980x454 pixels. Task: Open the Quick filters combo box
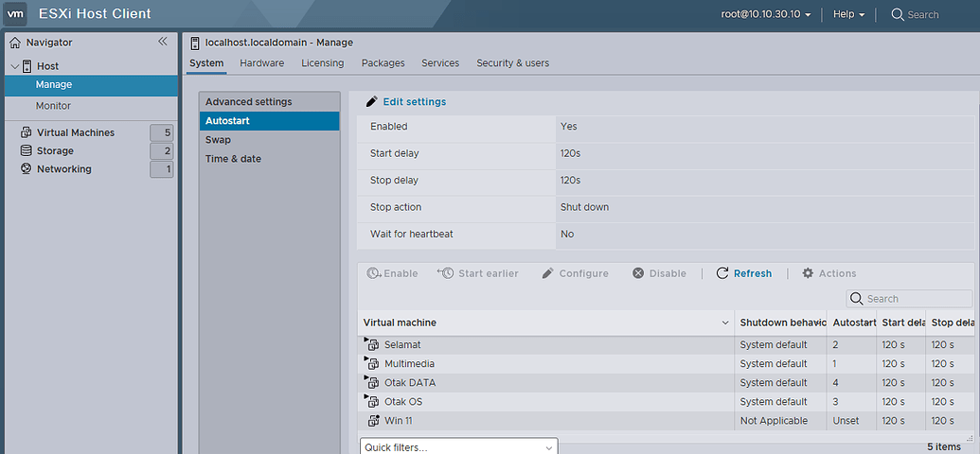(458, 447)
